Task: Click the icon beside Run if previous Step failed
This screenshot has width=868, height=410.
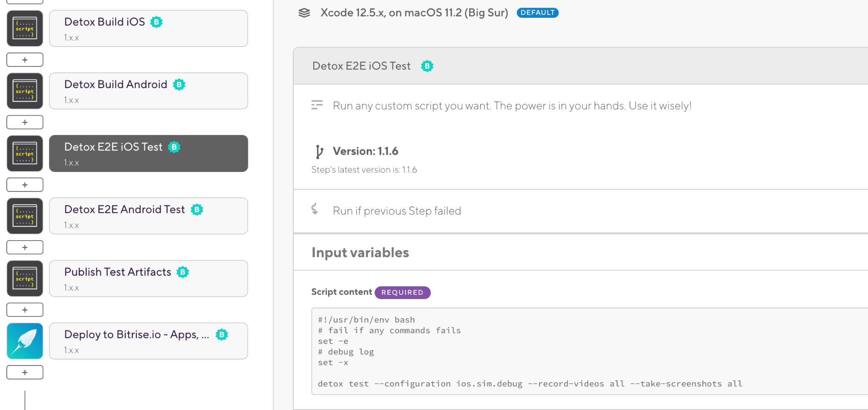Action: 314,209
